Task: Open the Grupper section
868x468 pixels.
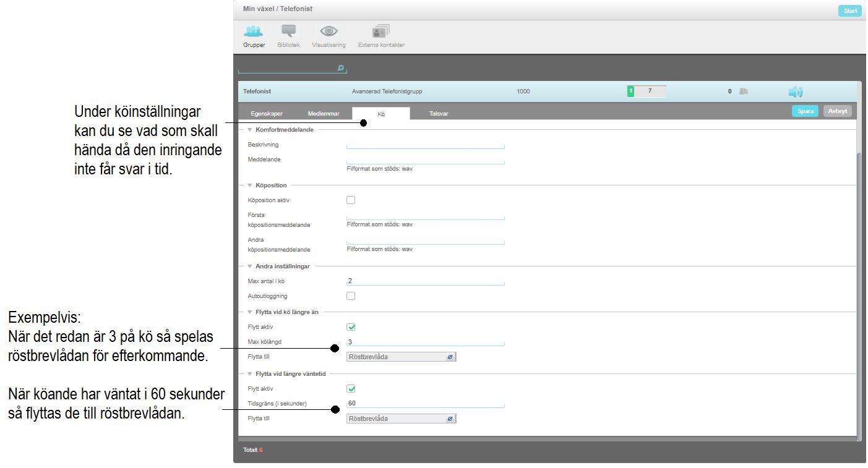Action: point(254,36)
